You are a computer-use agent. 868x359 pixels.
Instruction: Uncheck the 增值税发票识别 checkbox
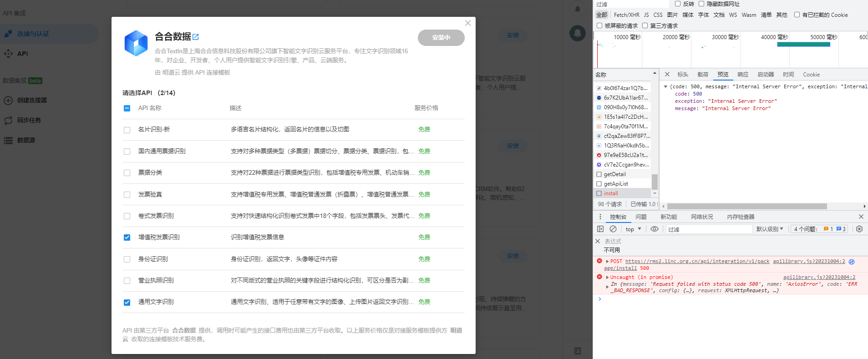coord(127,238)
